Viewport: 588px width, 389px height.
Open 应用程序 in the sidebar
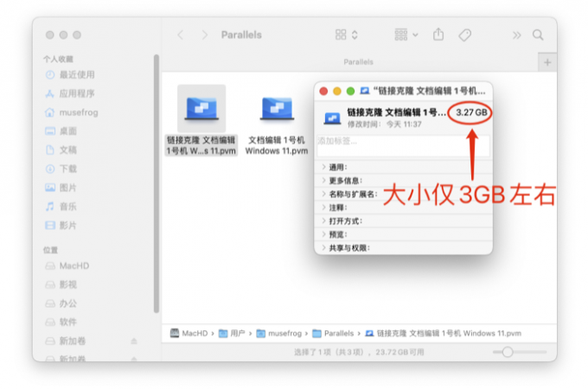[70, 93]
